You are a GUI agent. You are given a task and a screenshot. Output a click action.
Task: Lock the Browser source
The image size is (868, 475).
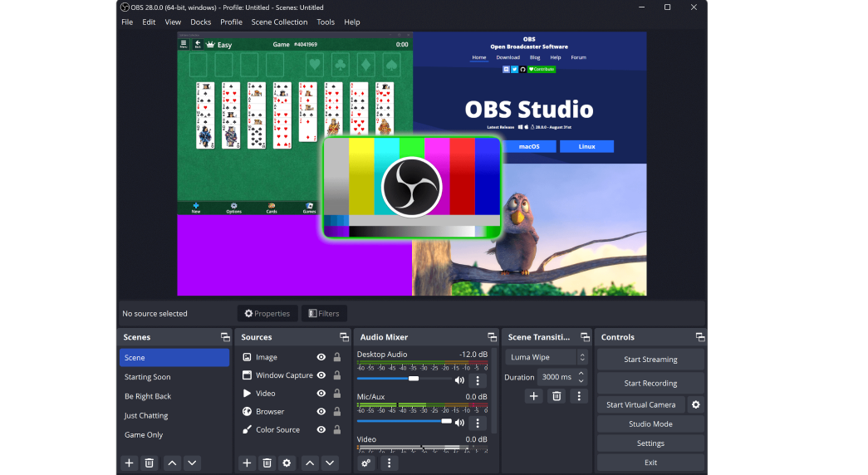(336, 411)
